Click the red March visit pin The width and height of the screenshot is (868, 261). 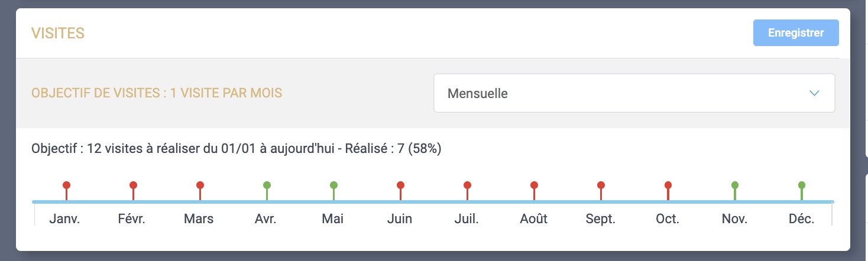tap(200, 185)
